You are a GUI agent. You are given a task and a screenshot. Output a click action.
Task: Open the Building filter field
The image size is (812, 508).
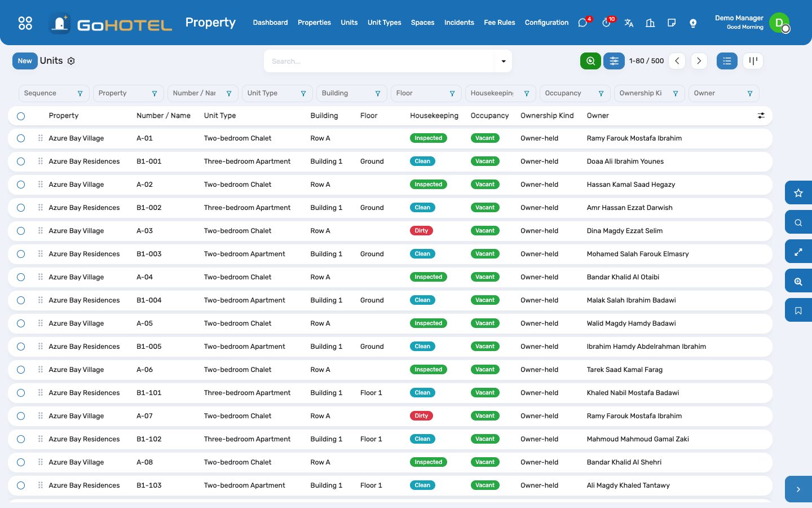(x=351, y=93)
